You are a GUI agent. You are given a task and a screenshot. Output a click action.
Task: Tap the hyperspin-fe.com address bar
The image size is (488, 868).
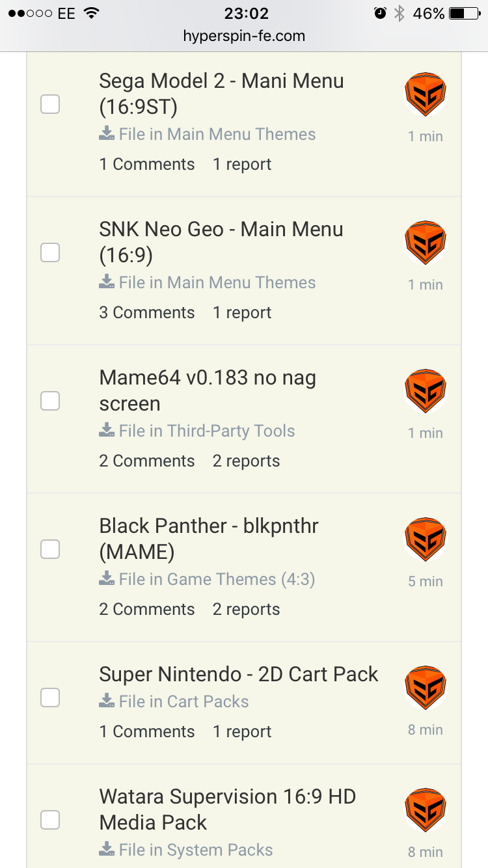pos(244,36)
